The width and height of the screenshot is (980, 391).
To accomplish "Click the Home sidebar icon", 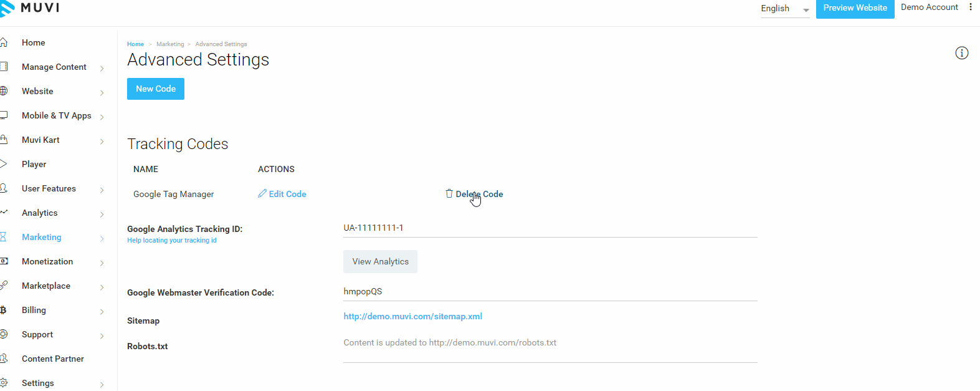I will [x=4, y=42].
